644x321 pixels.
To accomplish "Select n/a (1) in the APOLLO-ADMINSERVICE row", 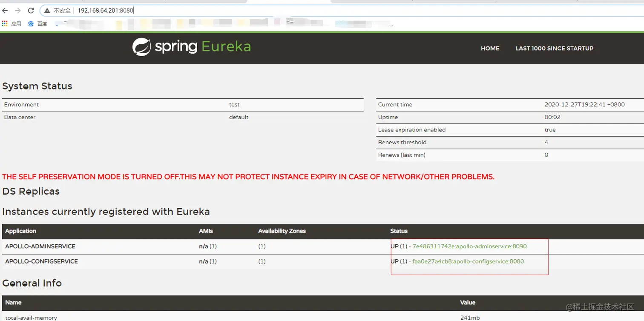I will 208,246.
